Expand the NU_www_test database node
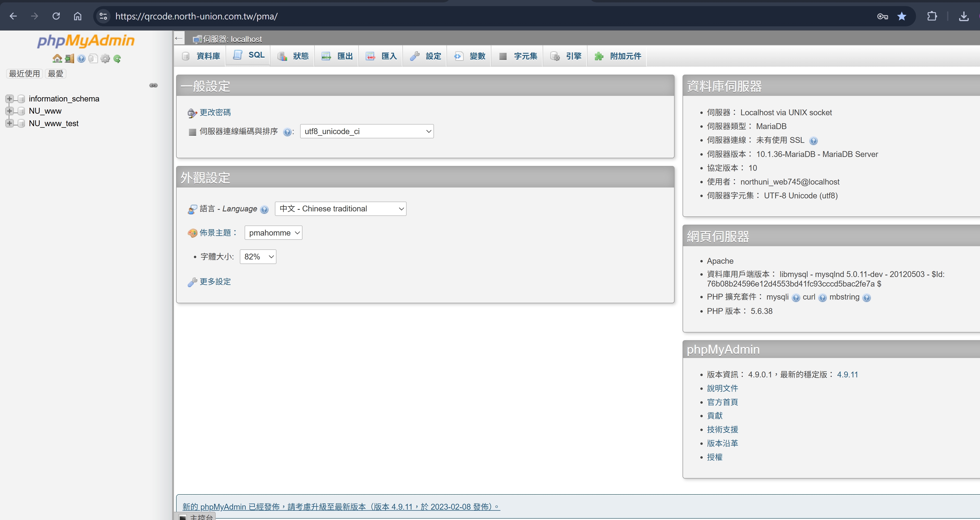 pyautogui.click(x=10, y=124)
